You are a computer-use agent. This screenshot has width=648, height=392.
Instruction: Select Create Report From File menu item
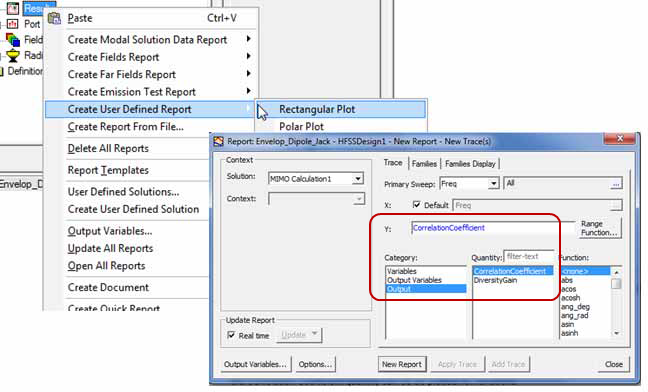(126, 127)
